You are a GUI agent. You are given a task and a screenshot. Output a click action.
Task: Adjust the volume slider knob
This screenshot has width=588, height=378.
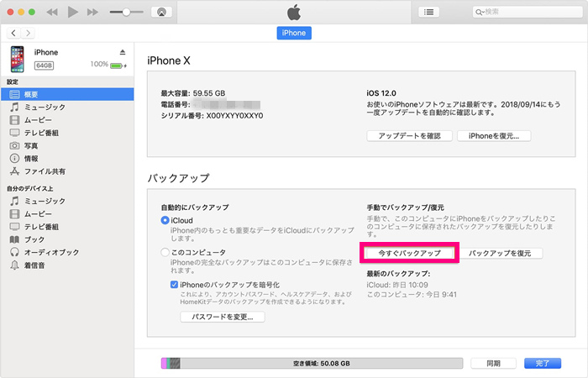(126, 12)
